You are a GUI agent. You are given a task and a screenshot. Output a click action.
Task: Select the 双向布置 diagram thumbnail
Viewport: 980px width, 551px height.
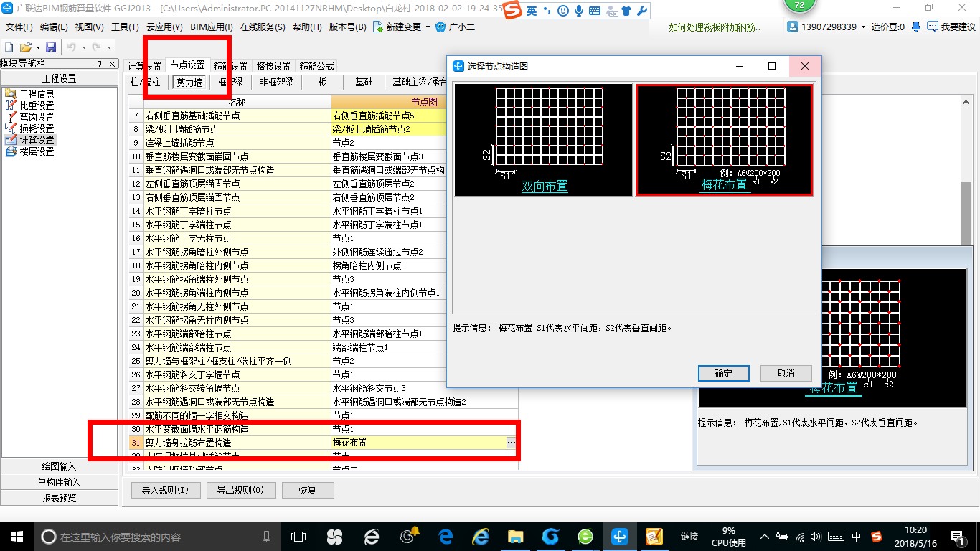pos(544,140)
